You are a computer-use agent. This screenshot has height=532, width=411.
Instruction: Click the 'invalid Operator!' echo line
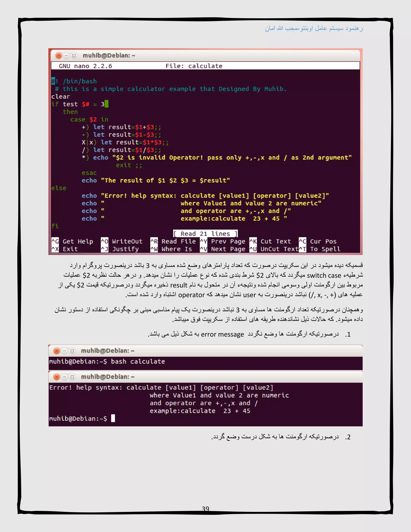coord(217,158)
